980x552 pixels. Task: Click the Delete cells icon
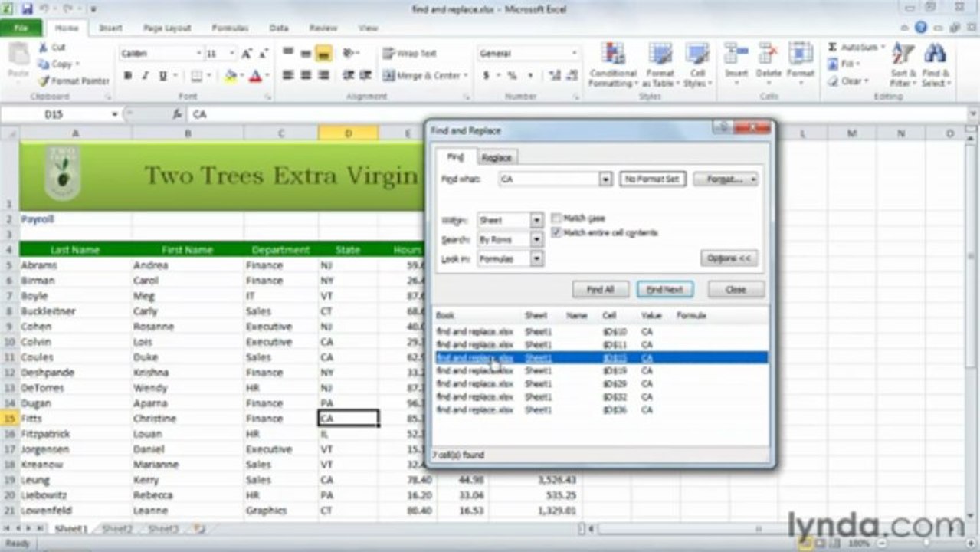click(768, 54)
